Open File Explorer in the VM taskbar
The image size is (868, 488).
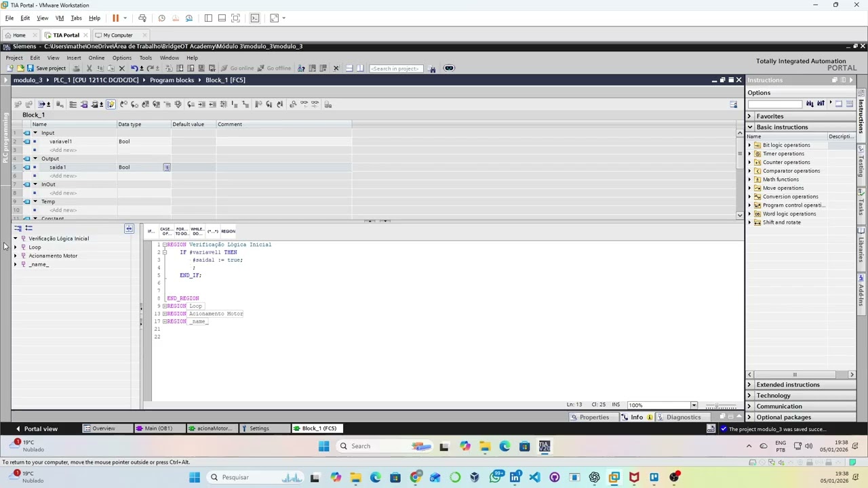tap(485, 446)
